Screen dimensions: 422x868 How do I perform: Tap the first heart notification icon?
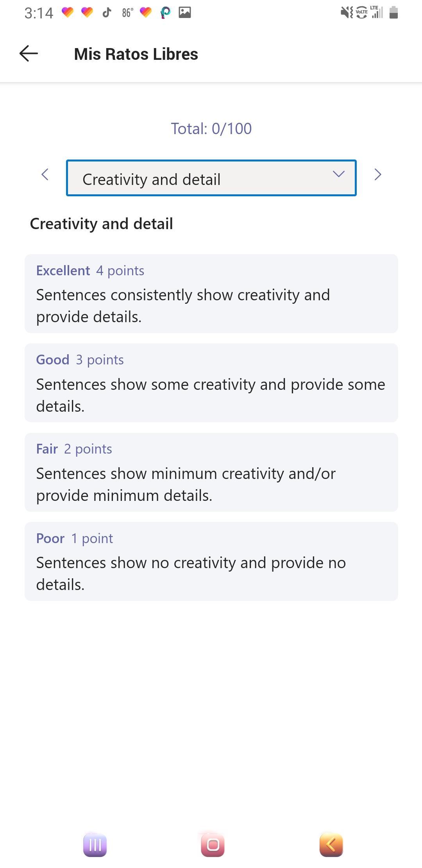point(68,13)
